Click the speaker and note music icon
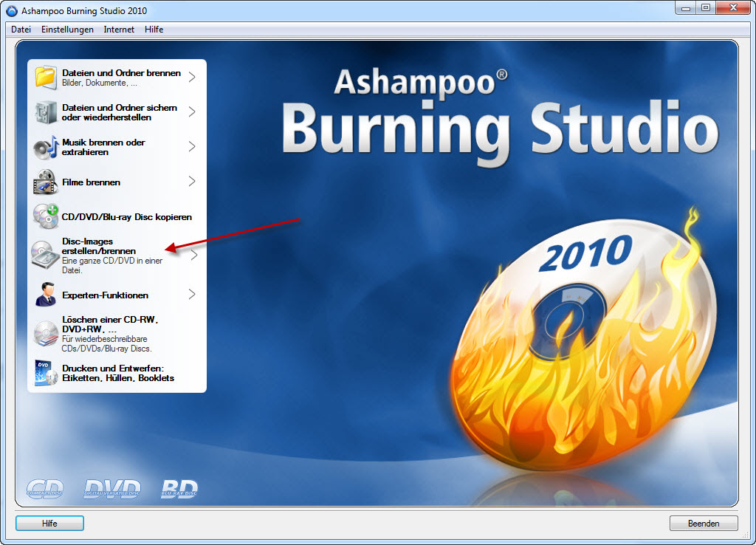Viewport: 756px width, 545px height. click(x=46, y=147)
